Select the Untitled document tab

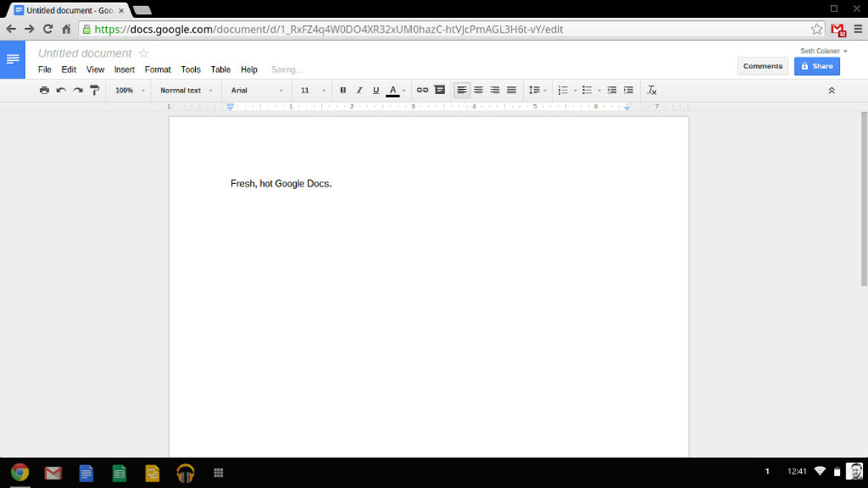[69, 10]
